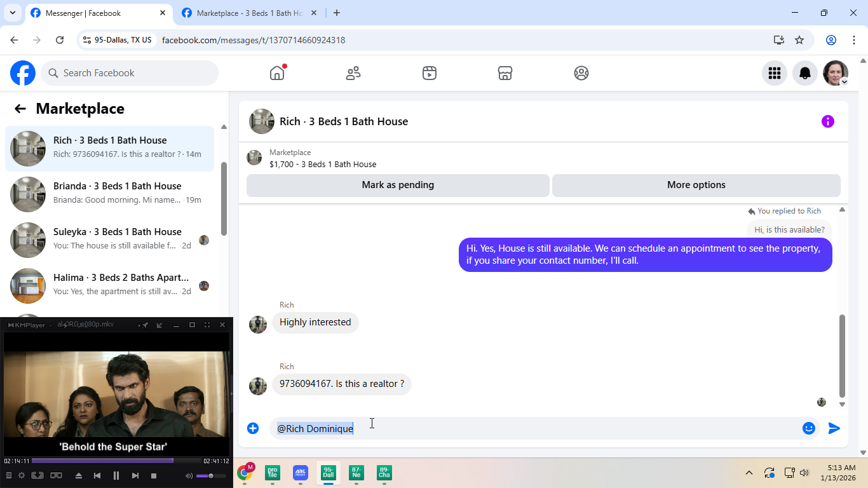Viewport: 868px width, 488px height.
Task: Open the Suleyka conversation
Action: (x=110, y=240)
